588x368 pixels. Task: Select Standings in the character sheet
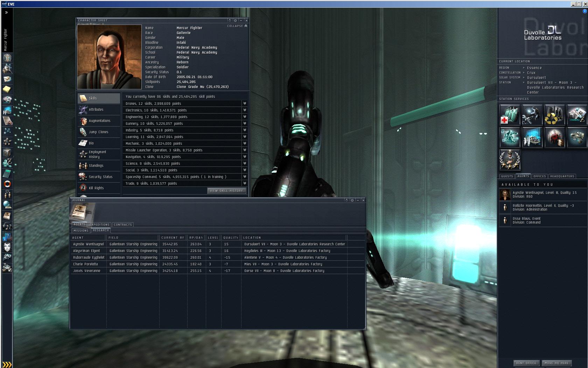tap(99, 166)
